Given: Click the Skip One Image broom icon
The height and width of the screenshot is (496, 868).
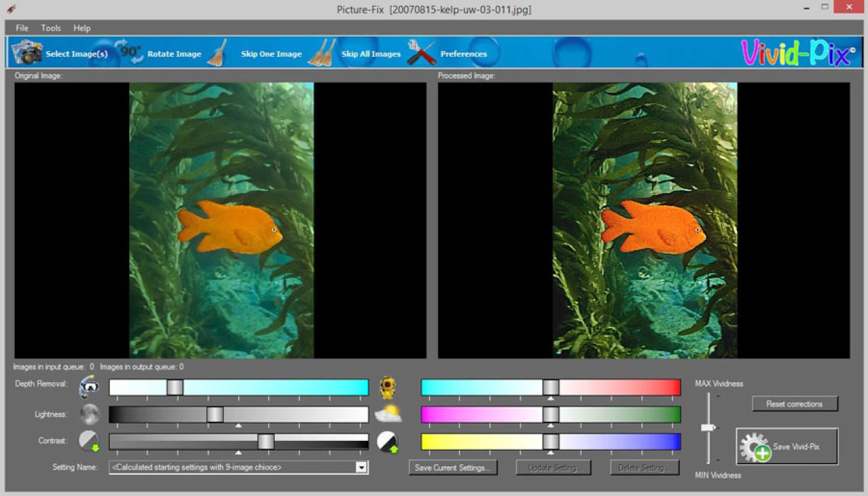Looking at the screenshot, I should click(217, 53).
